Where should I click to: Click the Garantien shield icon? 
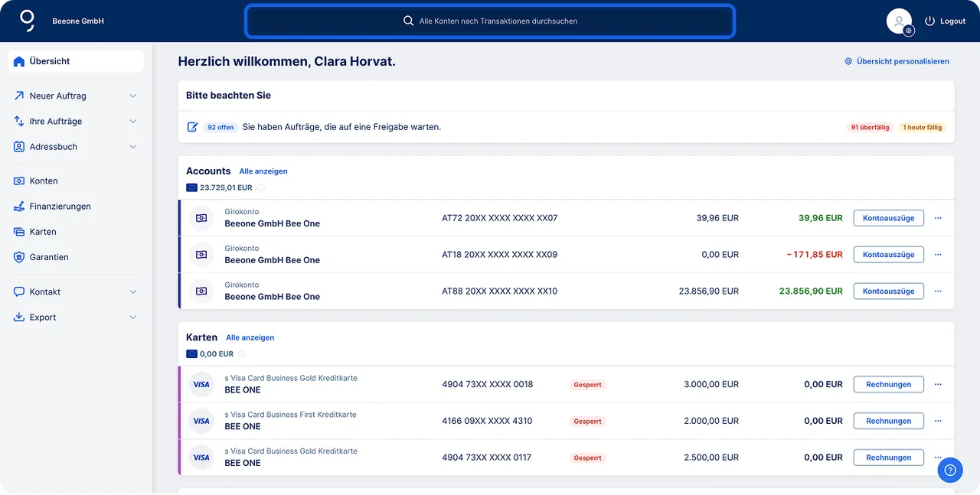(x=19, y=257)
